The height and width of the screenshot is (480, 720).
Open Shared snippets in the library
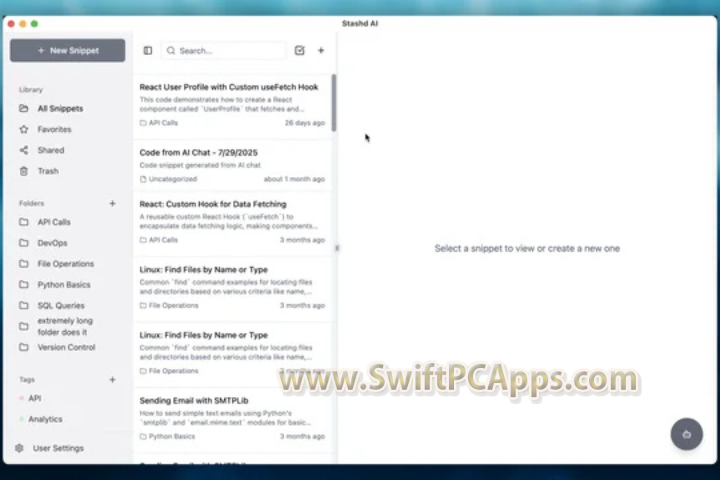tap(50, 150)
